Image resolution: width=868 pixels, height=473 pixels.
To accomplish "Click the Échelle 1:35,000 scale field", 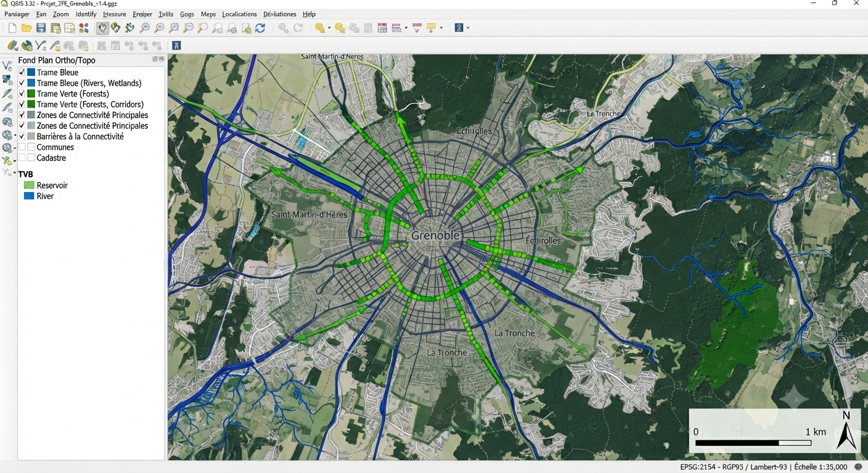I will [821, 467].
